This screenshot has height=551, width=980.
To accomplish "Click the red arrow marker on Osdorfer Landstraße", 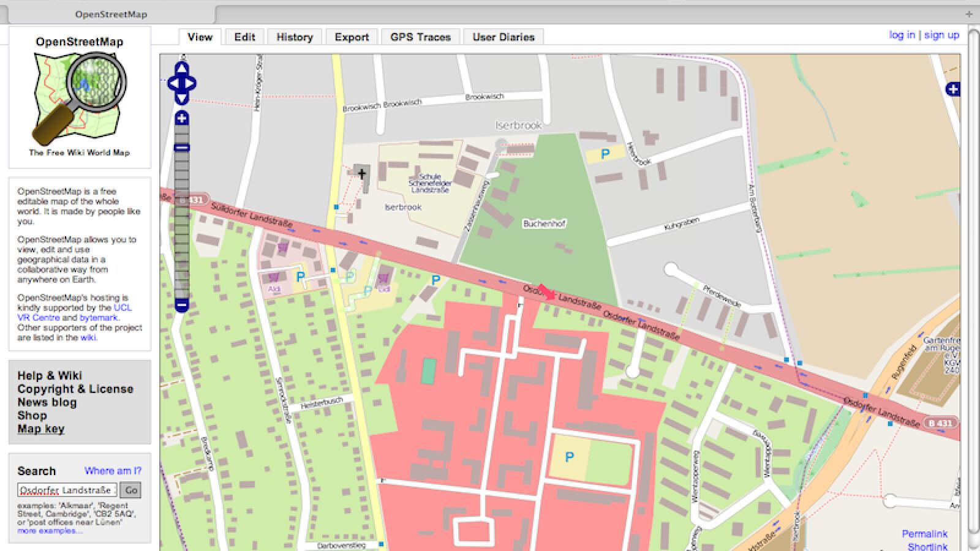I will pos(547,292).
